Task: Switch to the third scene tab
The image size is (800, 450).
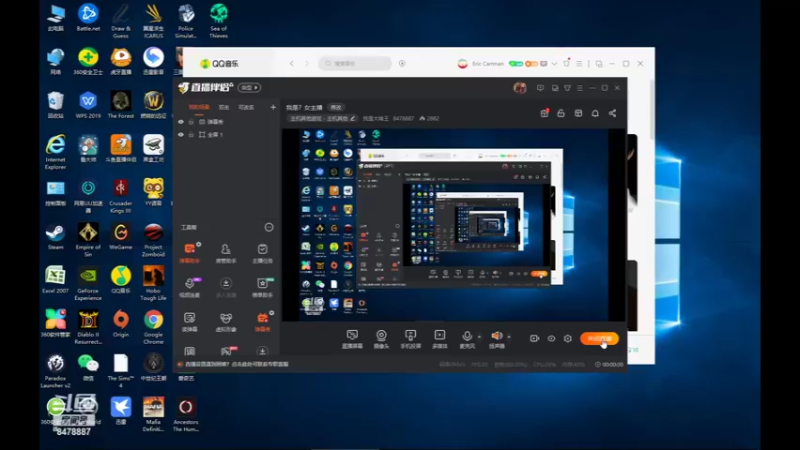Action: click(x=246, y=107)
